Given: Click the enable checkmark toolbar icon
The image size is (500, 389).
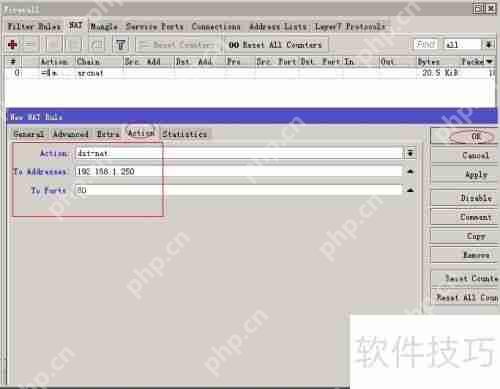Looking at the screenshot, I should (x=52, y=44).
